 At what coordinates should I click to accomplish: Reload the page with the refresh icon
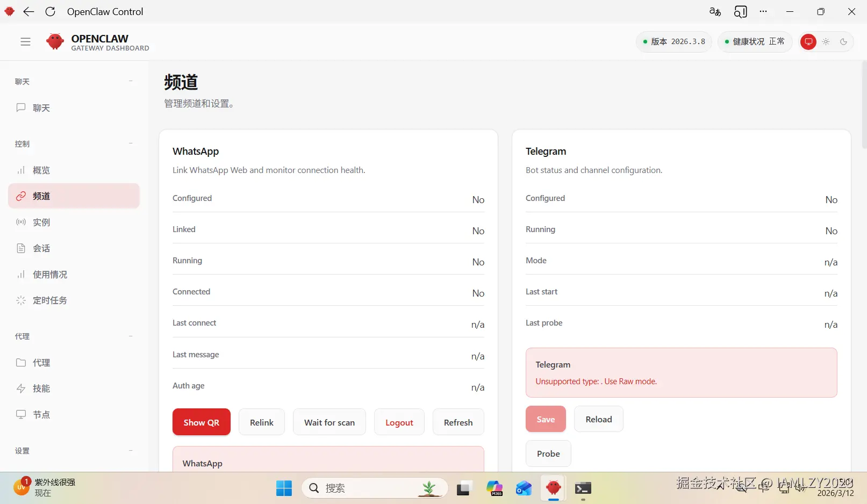coord(50,12)
